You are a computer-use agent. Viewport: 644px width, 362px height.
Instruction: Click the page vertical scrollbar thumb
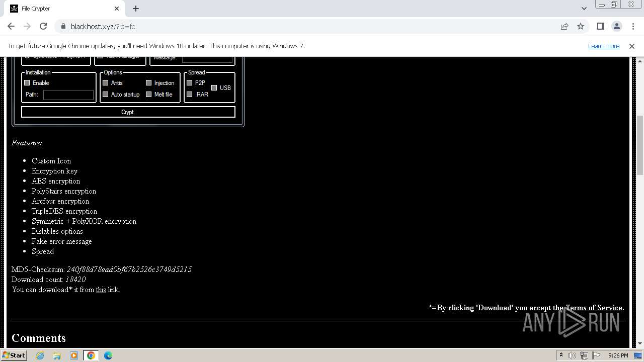point(639,145)
